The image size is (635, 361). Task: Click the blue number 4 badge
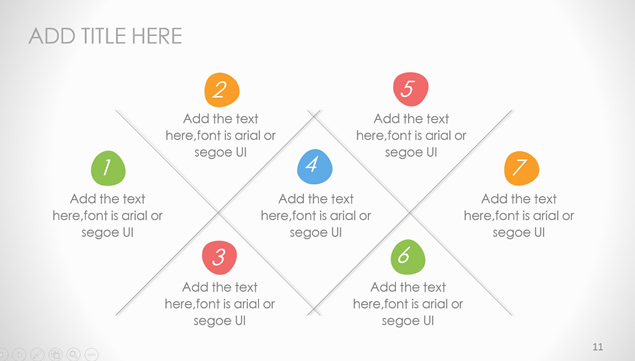coord(315,167)
